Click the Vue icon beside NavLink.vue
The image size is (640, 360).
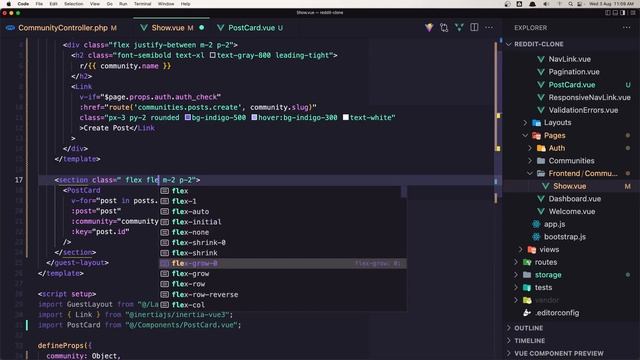pyautogui.click(x=541, y=59)
